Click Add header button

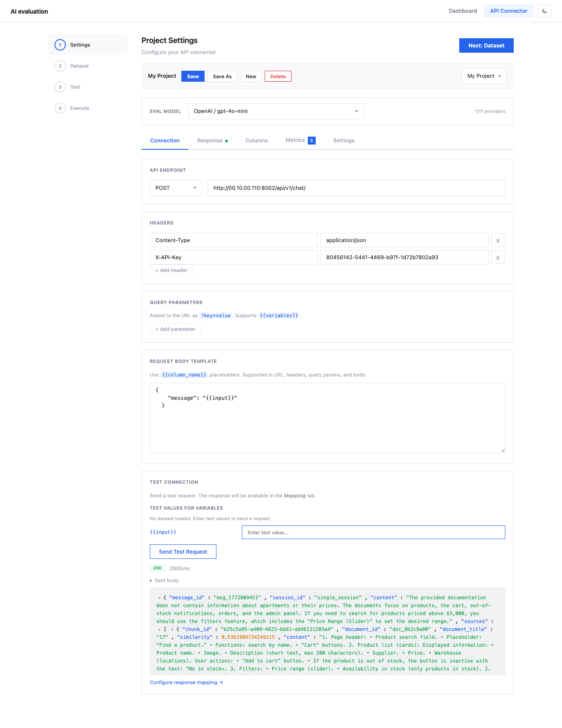(171, 270)
